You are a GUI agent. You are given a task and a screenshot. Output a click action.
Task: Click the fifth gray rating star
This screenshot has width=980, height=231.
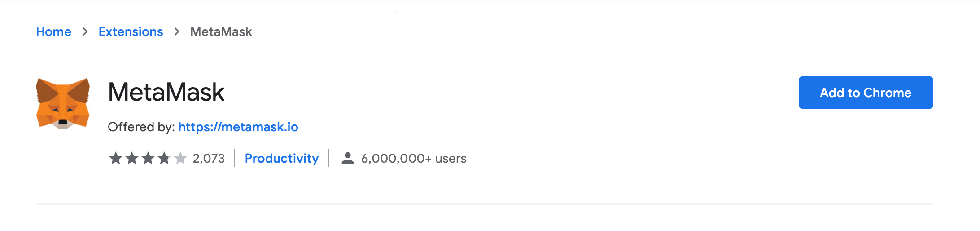[x=180, y=158]
